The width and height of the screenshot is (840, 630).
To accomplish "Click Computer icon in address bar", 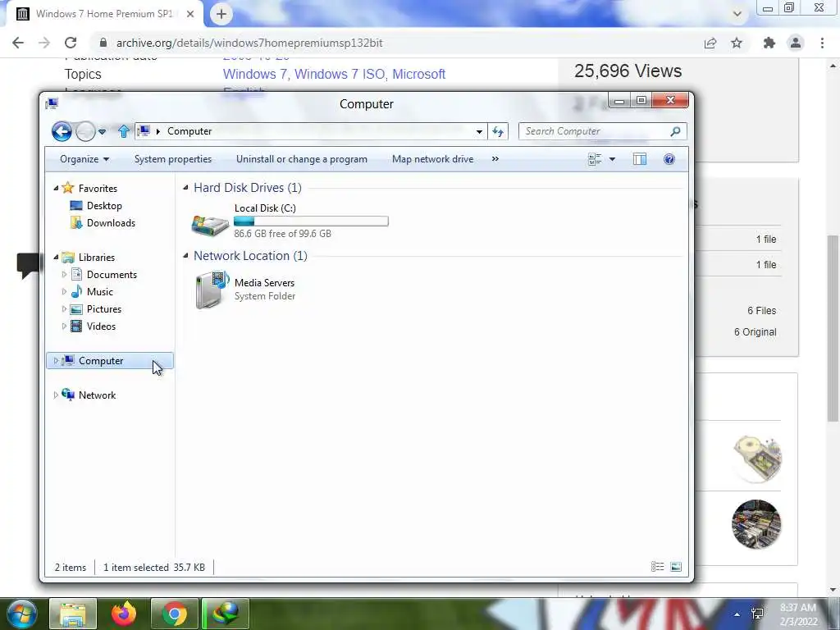I will click(x=144, y=131).
